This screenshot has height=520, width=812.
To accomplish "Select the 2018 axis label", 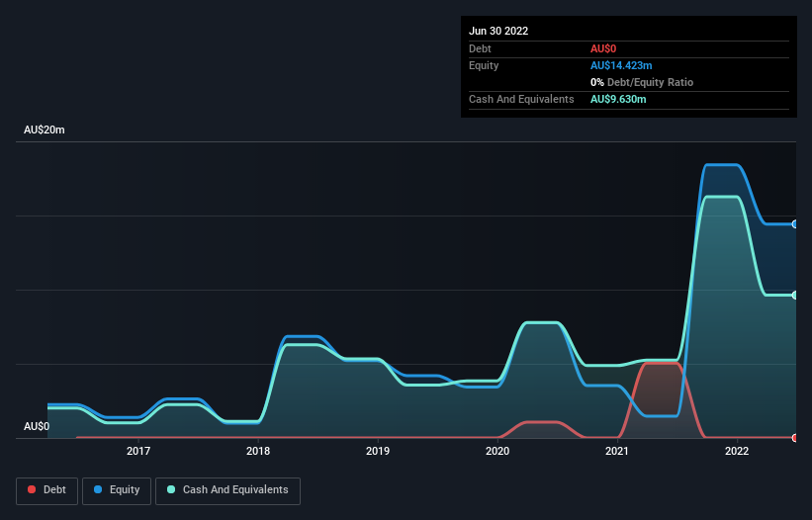I will (258, 451).
